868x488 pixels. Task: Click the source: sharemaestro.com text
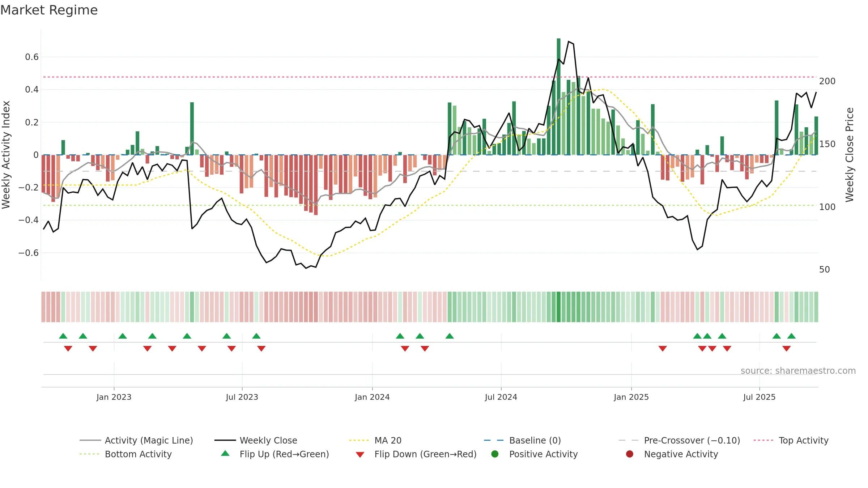click(798, 371)
